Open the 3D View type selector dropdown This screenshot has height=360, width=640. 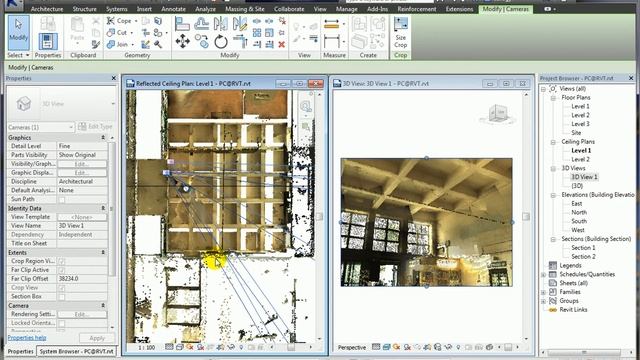(x=62, y=104)
